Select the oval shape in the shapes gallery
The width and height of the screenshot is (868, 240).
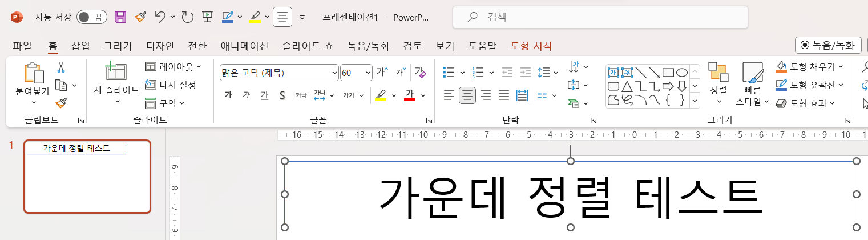click(x=682, y=73)
